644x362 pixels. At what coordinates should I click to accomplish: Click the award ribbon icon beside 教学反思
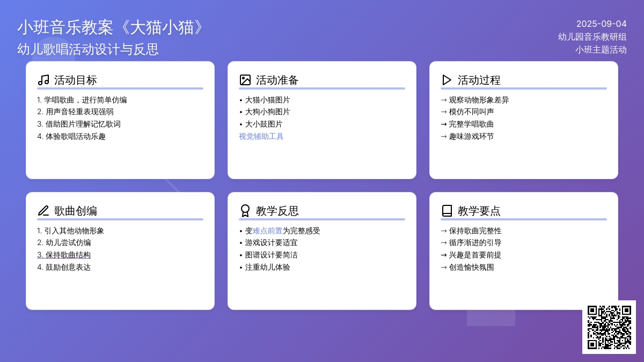[x=245, y=211]
